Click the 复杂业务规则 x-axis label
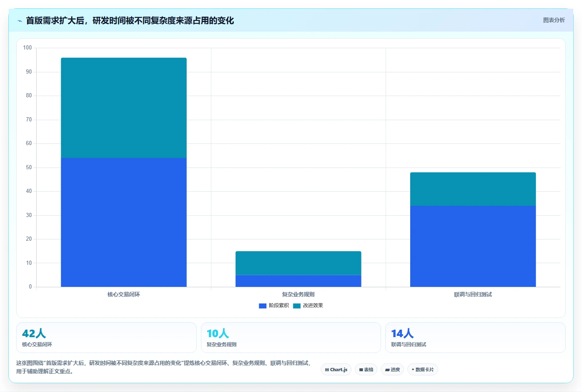The height and width of the screenshot is (392, 582). 298,294
